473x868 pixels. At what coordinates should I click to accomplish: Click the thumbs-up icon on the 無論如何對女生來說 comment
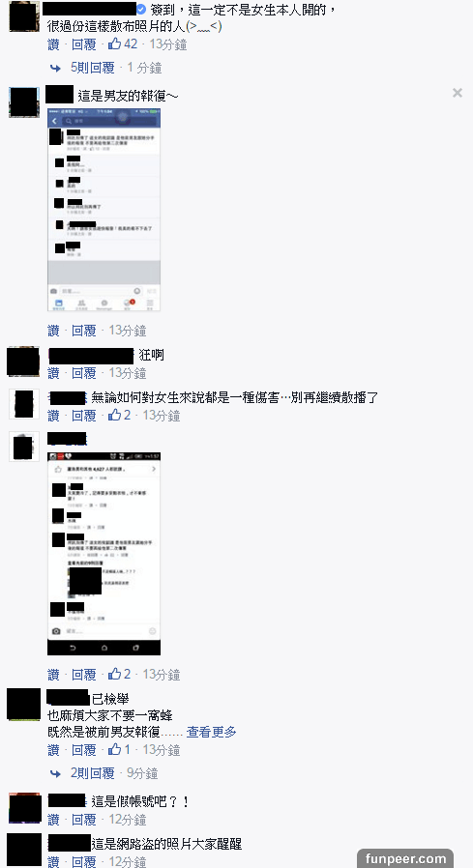point(114,416)
